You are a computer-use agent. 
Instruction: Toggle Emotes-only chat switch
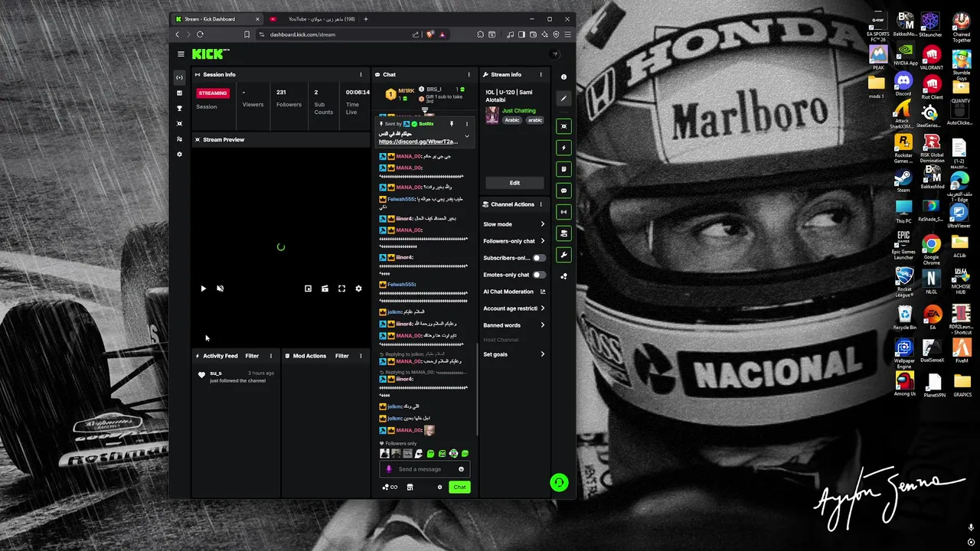(540, 275)
